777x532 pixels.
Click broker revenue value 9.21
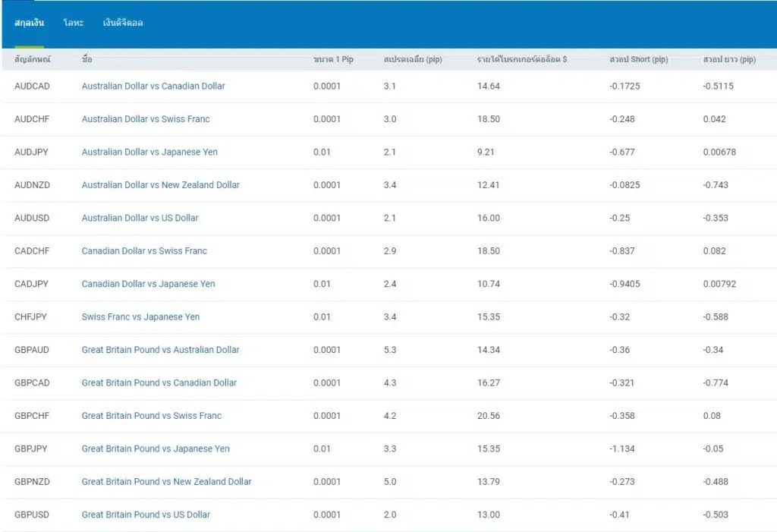[486, 152]
